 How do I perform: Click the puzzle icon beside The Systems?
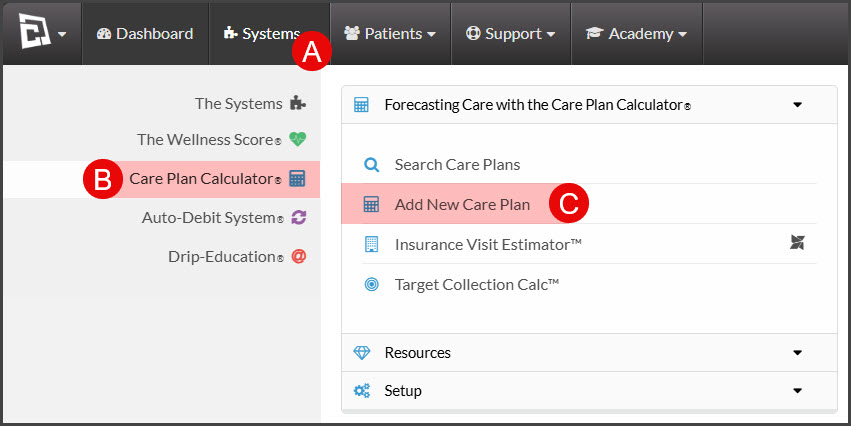pos(297,103)
